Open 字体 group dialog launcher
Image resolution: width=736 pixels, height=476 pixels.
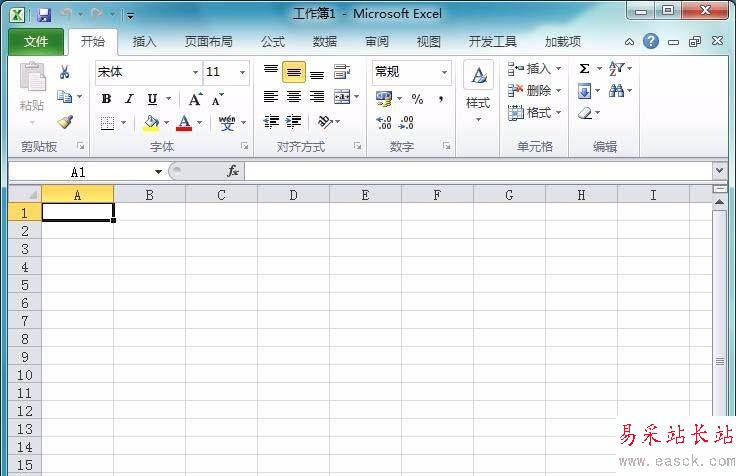coord(245,146)
